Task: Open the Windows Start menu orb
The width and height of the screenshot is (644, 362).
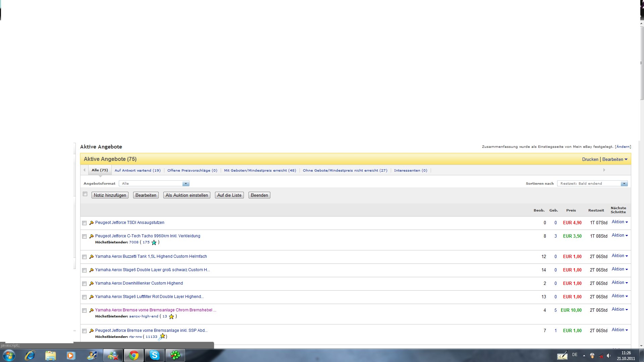Action: [9, 355]
